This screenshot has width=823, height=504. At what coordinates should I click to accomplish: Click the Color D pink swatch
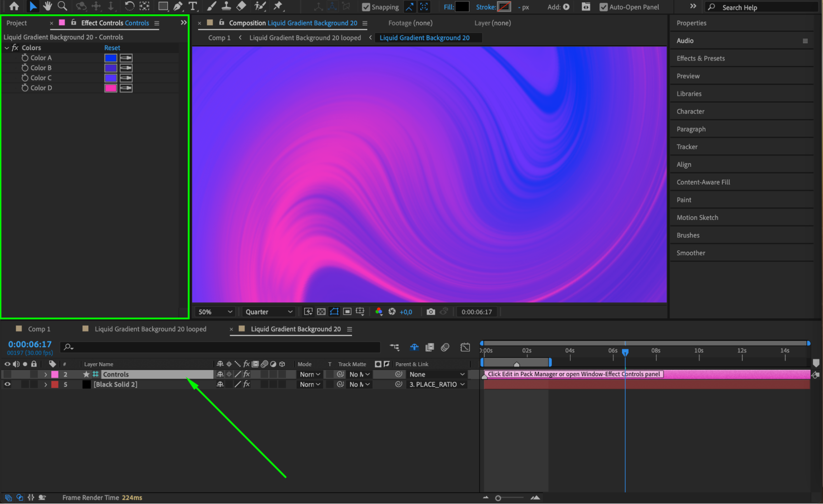pos(110,88)
